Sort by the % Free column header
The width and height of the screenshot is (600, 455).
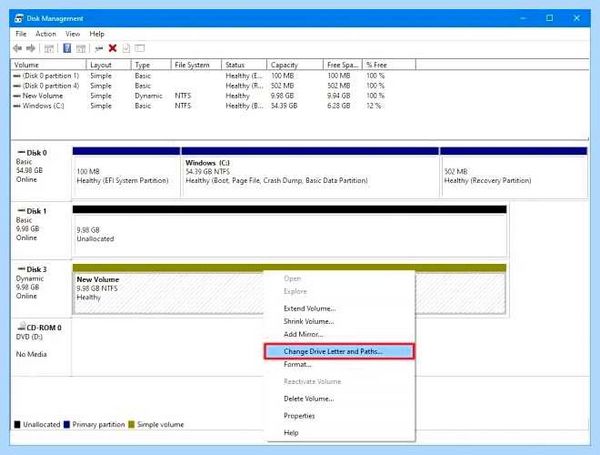[389, 65]
